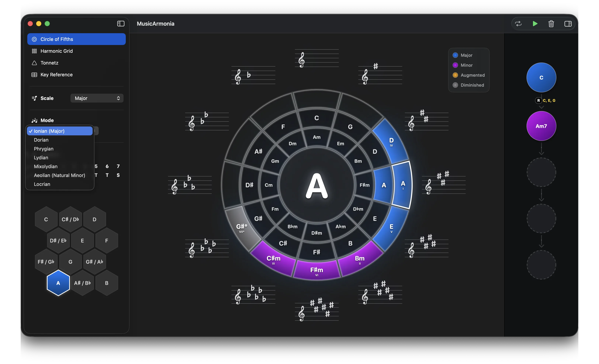599x364 pixels.
Task: Select the C# / Db hexagon key
Action: [x=70, y=219]
